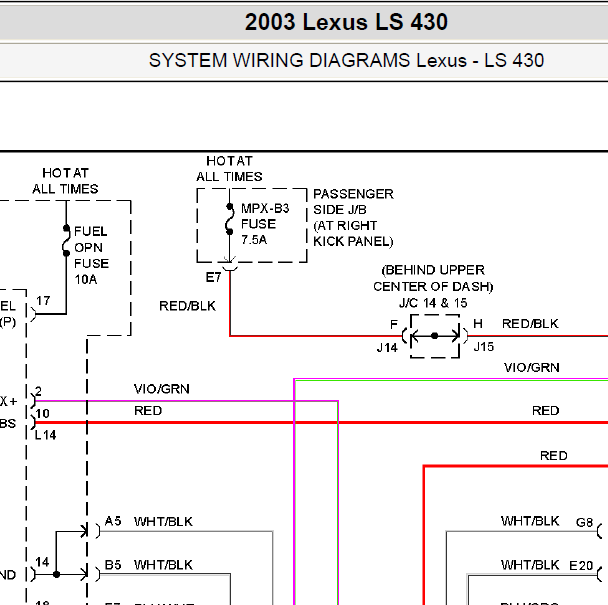Click the FUEL OPN fuse symbol
This screenshot has width=608, height=605.
click(66, 240)
